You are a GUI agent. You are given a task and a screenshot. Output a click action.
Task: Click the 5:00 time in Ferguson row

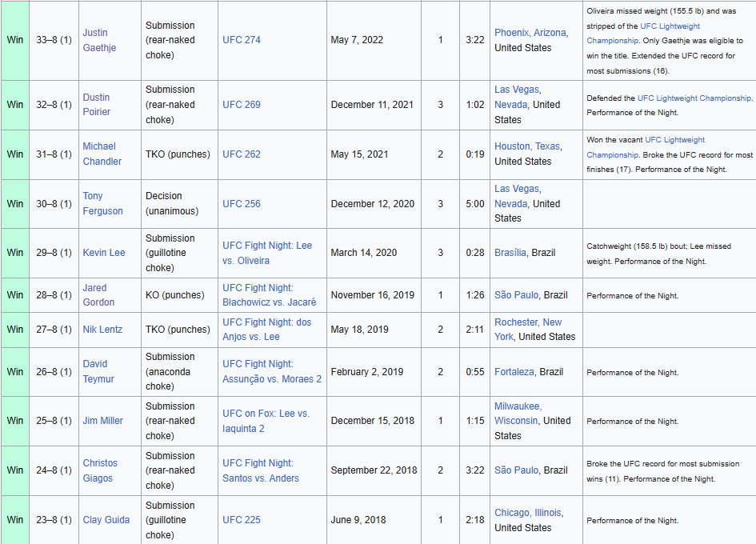(475, 204)
